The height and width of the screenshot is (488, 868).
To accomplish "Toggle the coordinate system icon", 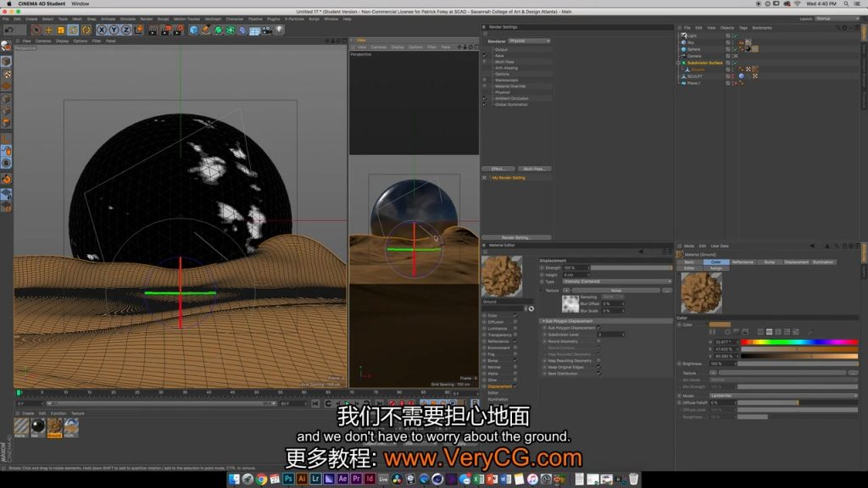I will [x=138, y=30].
